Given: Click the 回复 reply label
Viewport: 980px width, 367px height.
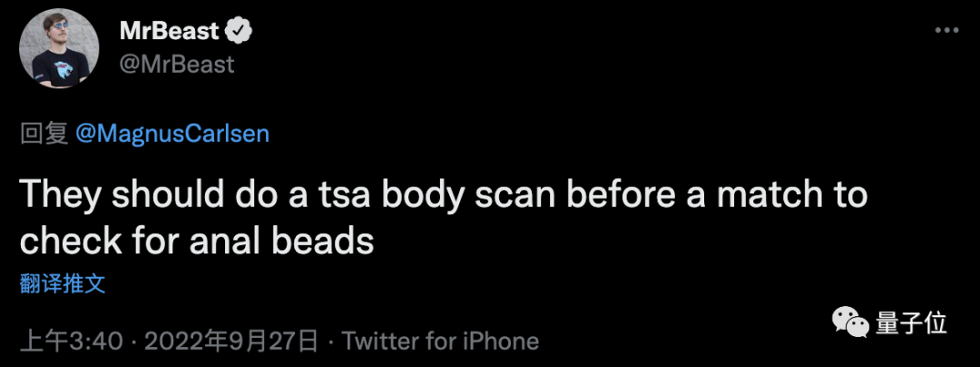Looking at the screenshot, I should click(x=44, y=134).
